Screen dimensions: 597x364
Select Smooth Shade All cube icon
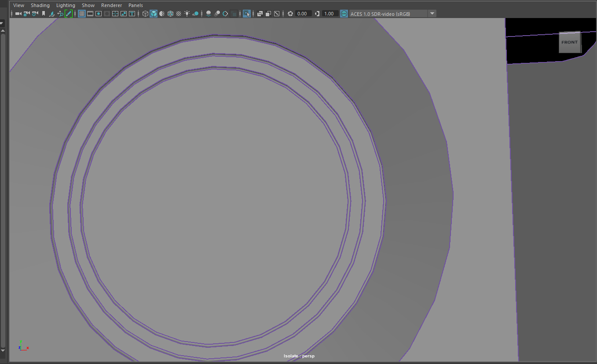153,14
